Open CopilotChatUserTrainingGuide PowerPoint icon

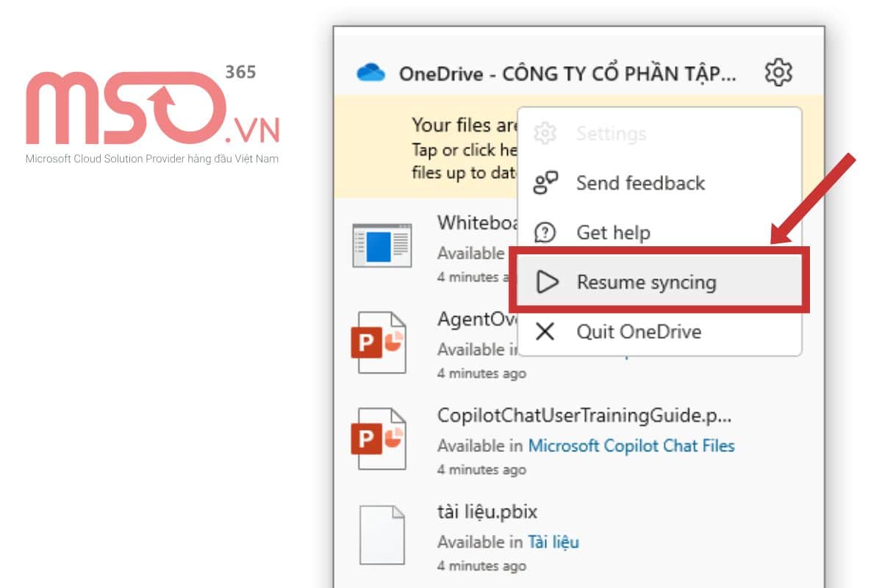tap(379, 439)
